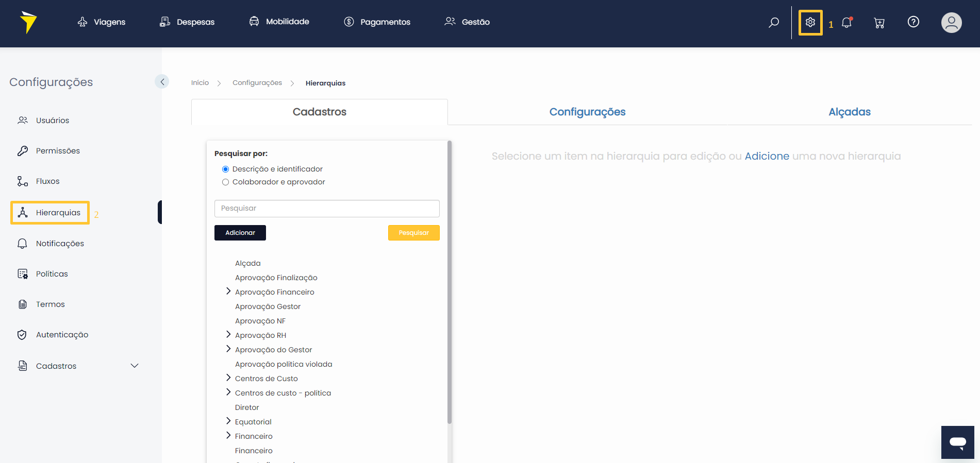Viewport: 980px width, 463px height.
Task: Open user profile avatar
Action: 952,23
